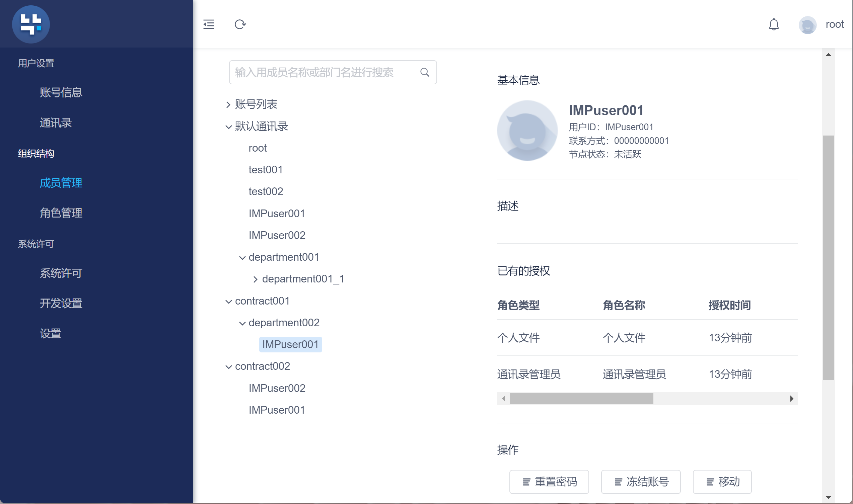853x504 pixels.
Task: Select IMPuser001 under 默认通讯录
Action: (277, 214)
